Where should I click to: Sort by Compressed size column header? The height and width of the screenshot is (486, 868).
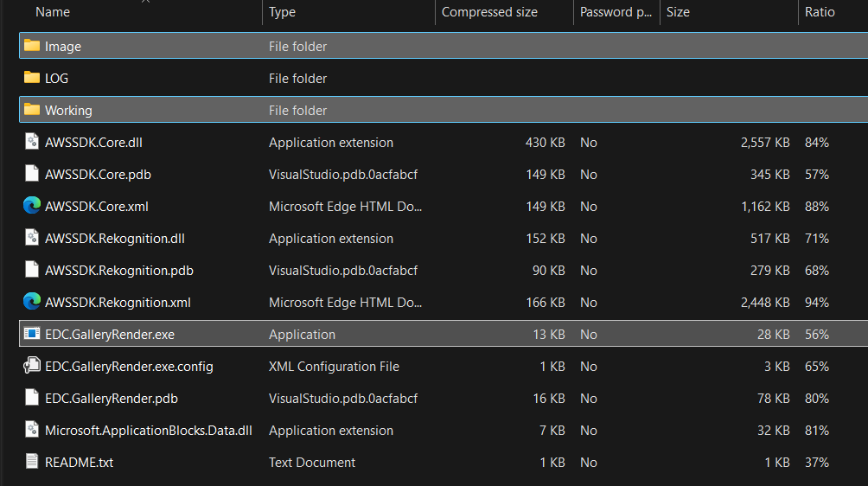(489, 12)
